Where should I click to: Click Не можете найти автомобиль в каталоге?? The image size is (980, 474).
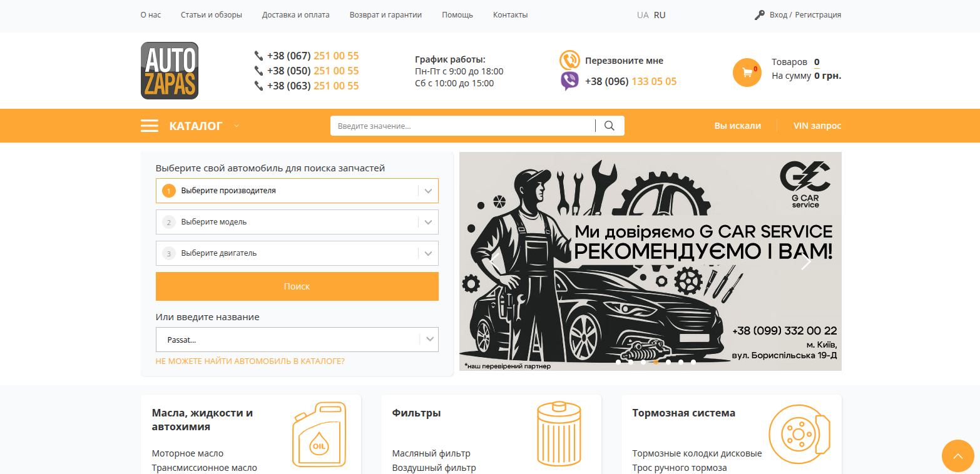250,361
